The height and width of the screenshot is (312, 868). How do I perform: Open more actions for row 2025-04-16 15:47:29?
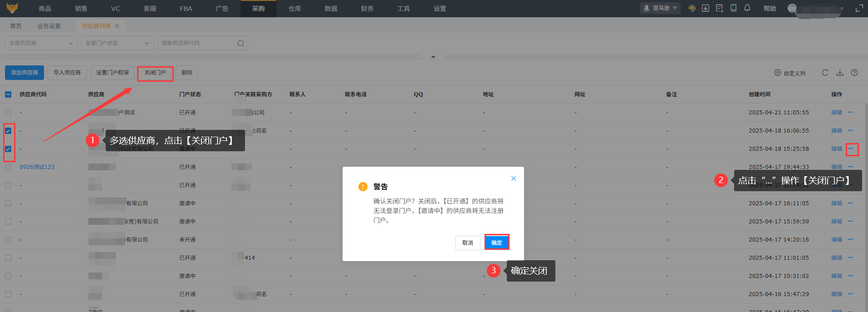(850, 294)
